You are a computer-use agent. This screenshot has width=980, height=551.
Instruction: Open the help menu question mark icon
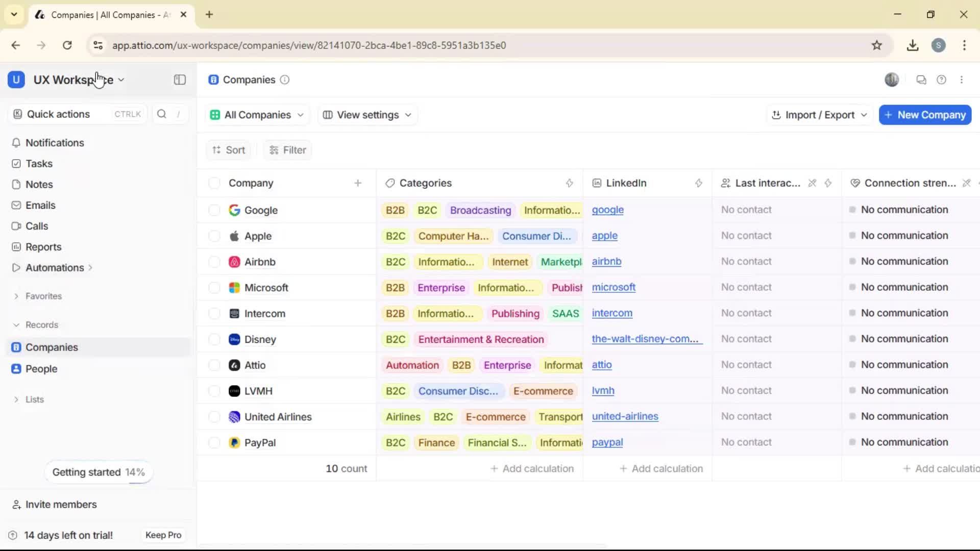(942, 80)
